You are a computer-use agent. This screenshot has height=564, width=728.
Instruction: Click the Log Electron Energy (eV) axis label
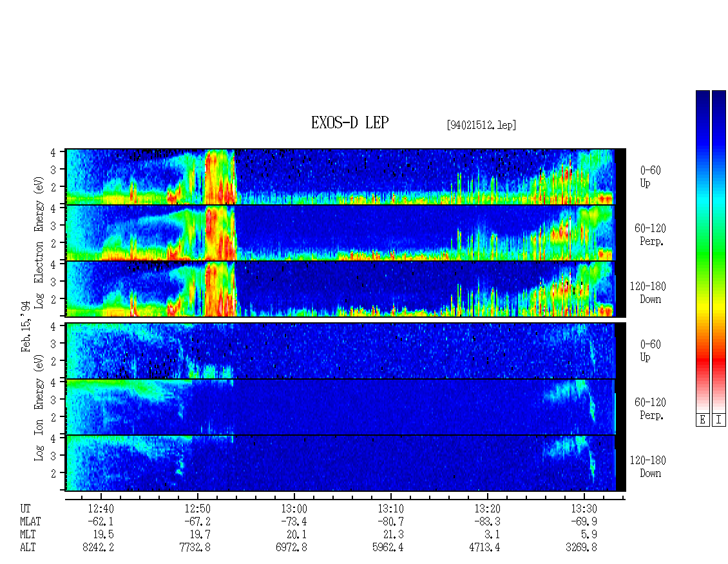39,242
